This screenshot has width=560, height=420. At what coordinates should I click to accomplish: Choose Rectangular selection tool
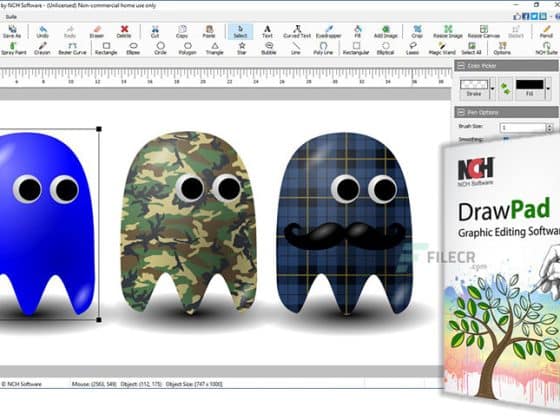(x=356, y=48)
